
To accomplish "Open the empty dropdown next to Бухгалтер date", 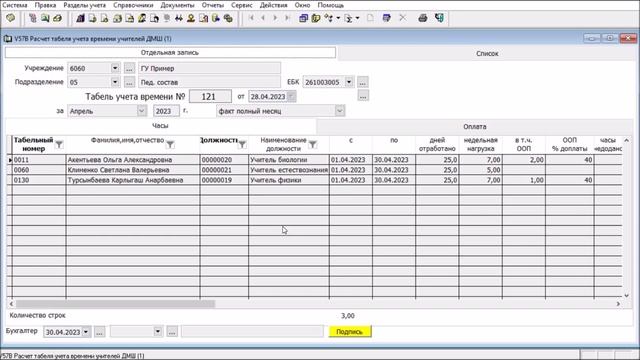I will (158, 332).
